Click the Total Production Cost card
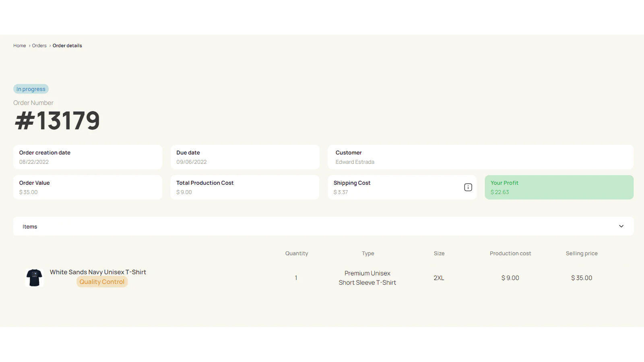Viewport: 644px width, 362px height. (x=245, y=187)
